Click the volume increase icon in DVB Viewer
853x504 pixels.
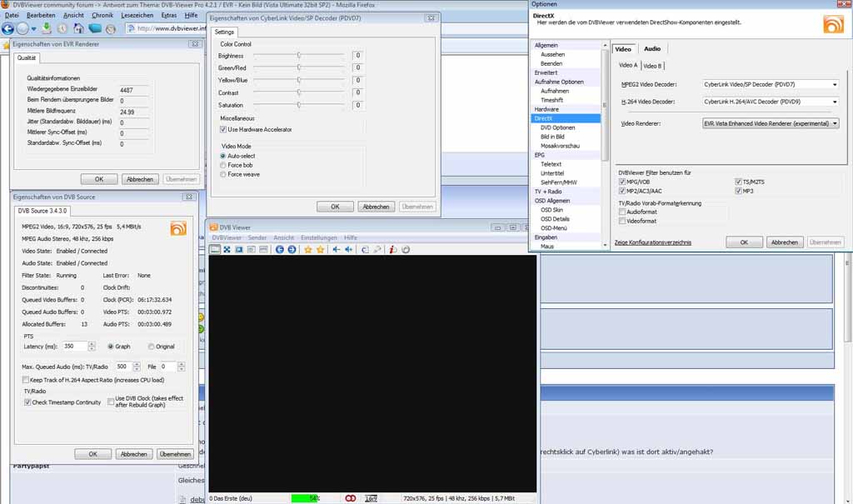click(349, 249)
